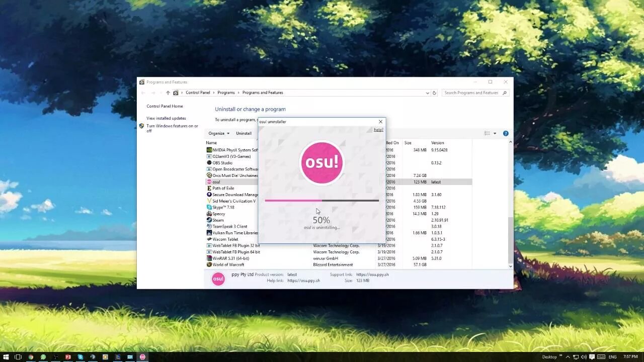This screenshot has height=362, width=644.
Task: Click the 7.24 GB size cell
Action: [x=420, y=175]
